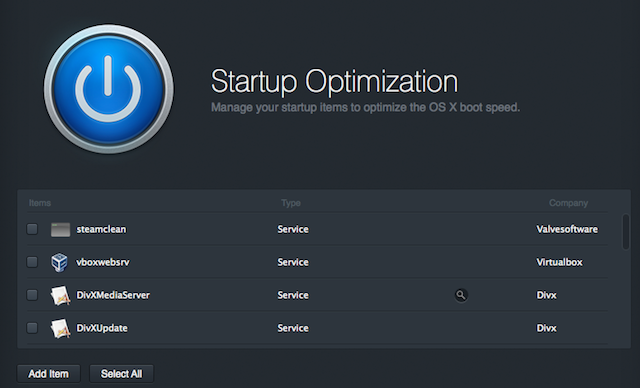Viewport: 640px width, 388px height.
Task: Click the Startup Optimization heading
Action: pyautogui.click(x=334, y=82)
